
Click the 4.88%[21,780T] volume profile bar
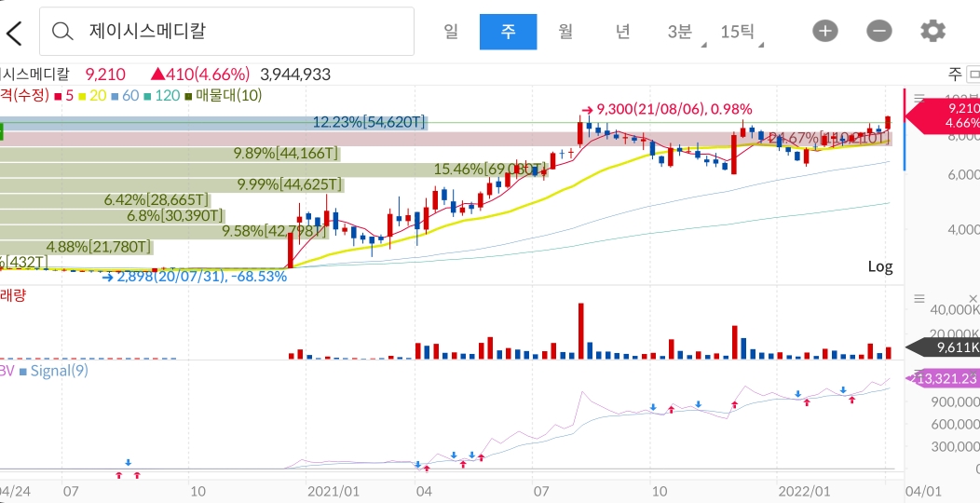76,248
